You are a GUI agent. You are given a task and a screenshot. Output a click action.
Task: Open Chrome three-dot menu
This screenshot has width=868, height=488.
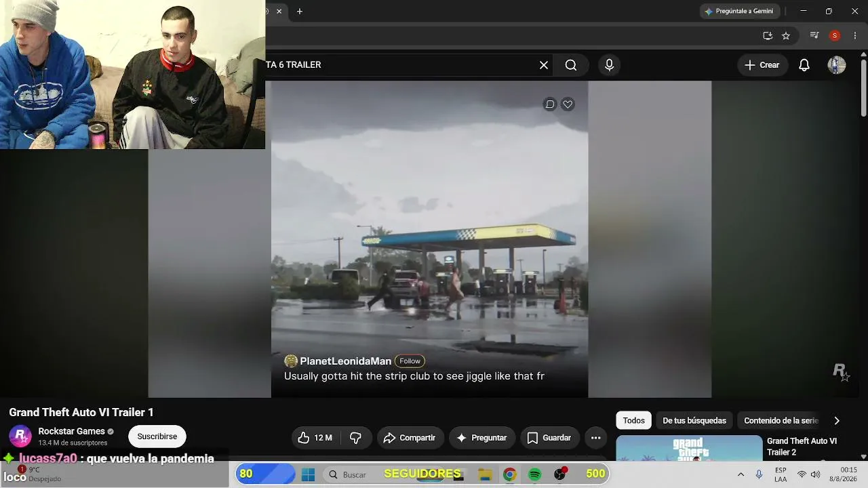tap(854, 35)
